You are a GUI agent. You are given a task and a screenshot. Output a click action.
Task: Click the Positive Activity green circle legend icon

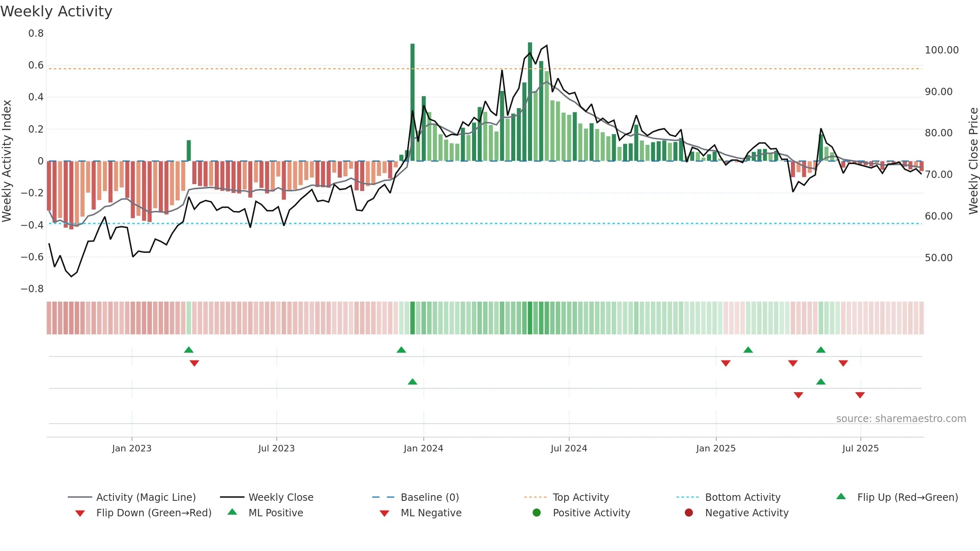[x=537, y=513]
